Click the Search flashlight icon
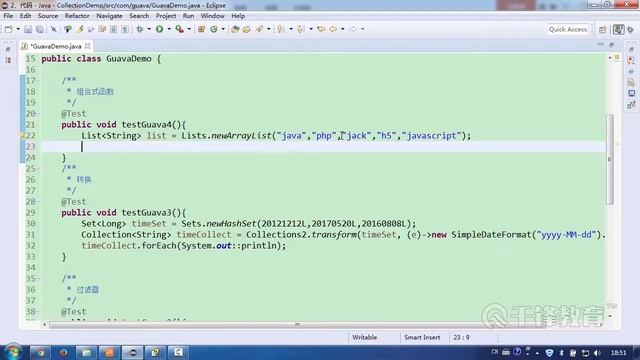640x360 pixels. point(259,29)
